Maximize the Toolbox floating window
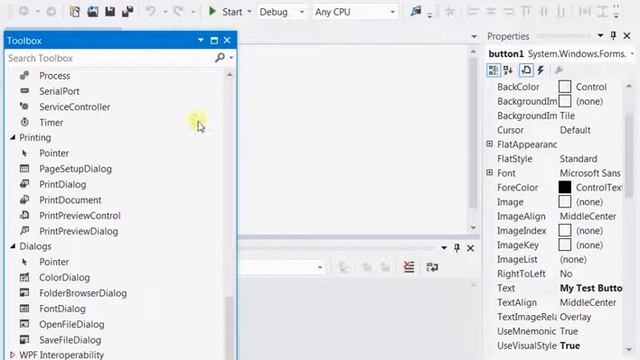 coord(214,40)
